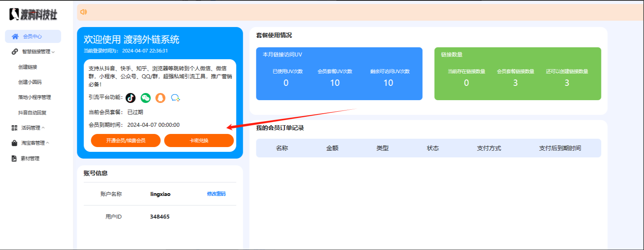Click the speaker announcement icon in the banner
Screen dimensions: 644x250
[x=84, y=12]
